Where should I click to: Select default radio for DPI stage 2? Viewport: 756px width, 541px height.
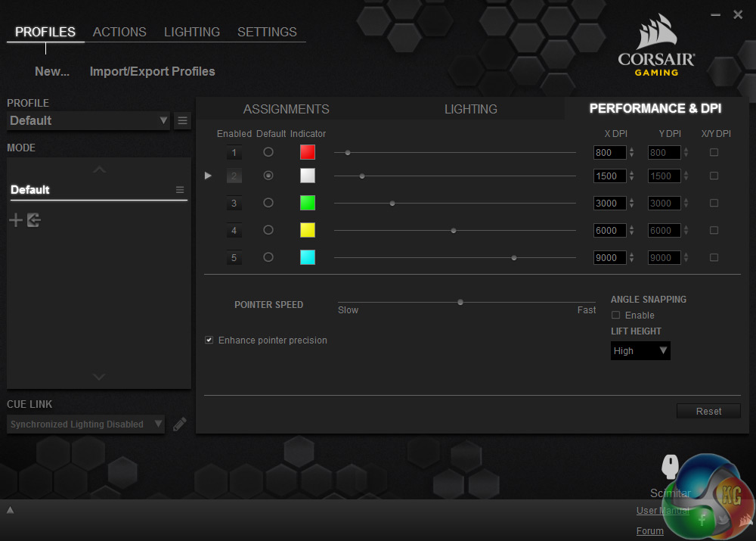click(x=268, y=176)
